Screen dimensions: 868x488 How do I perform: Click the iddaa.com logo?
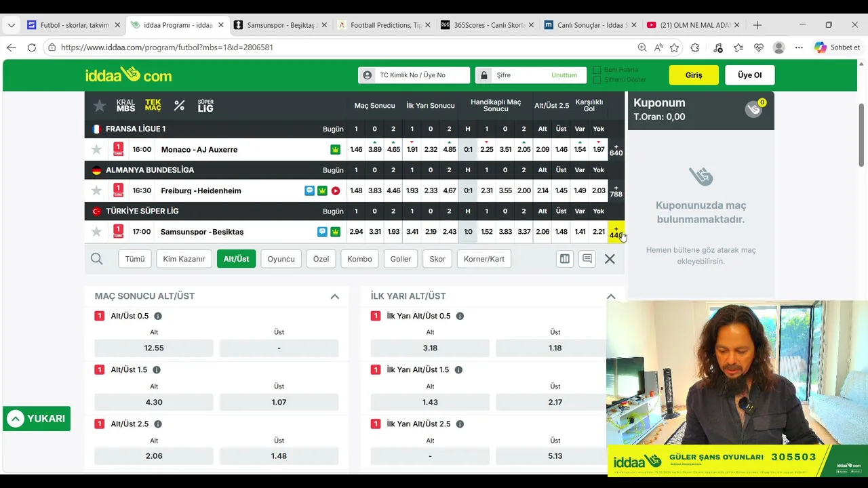tap(128, 75)
